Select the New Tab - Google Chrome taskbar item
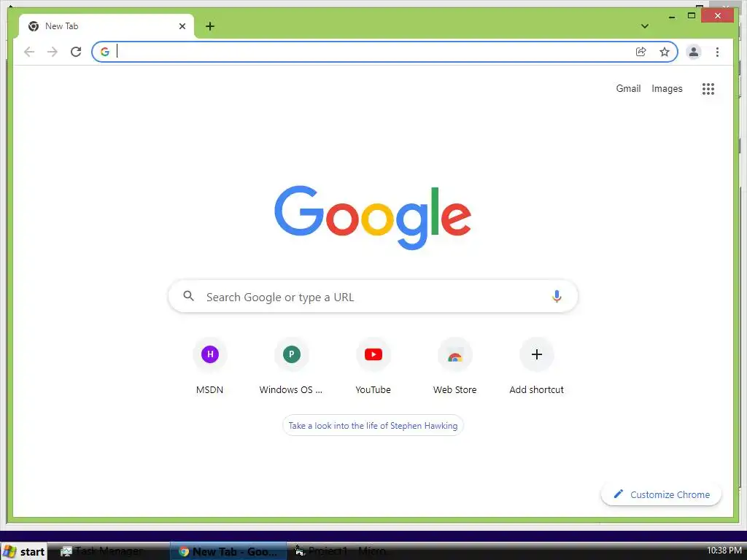The image size is (747, 560). coord(228,551)
